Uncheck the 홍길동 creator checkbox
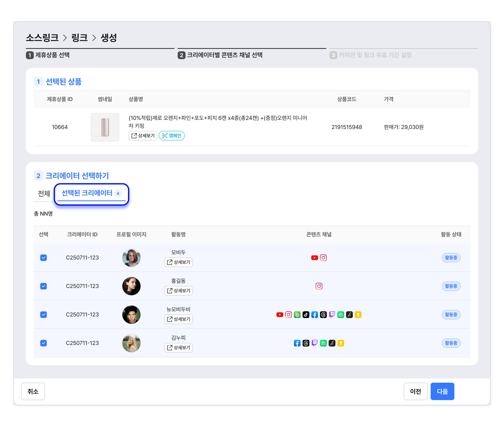The width and height of the screenshot is (504, 426). click(x=43, y=286)
